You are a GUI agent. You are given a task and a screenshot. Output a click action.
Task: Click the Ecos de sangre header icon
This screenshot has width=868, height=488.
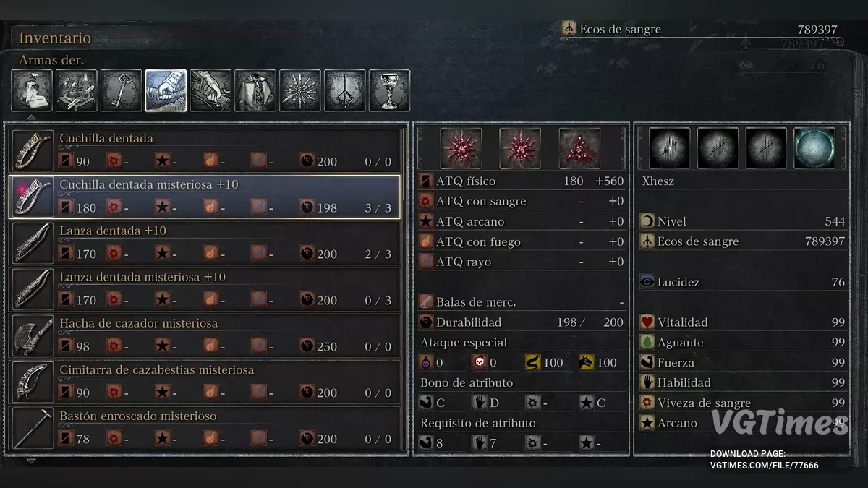[569, 29]
